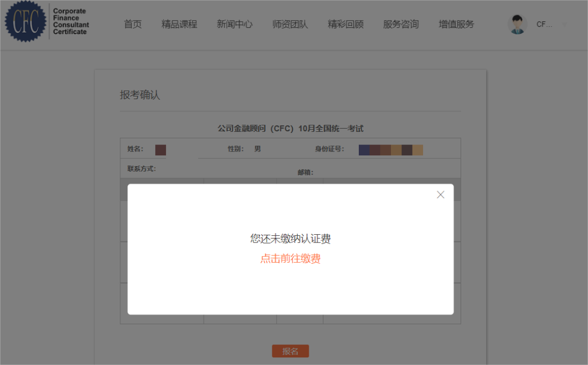The width and height of the screenshot is (588, 365).
Task: Select 精彩回顾 in the navigation bar
Action: click(x=346, y=25)
